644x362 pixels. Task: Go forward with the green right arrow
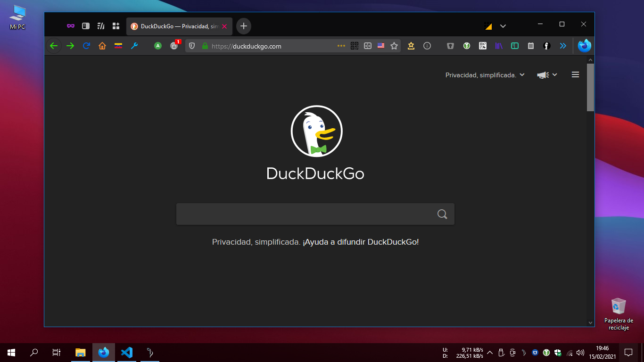tap(70, 46)
